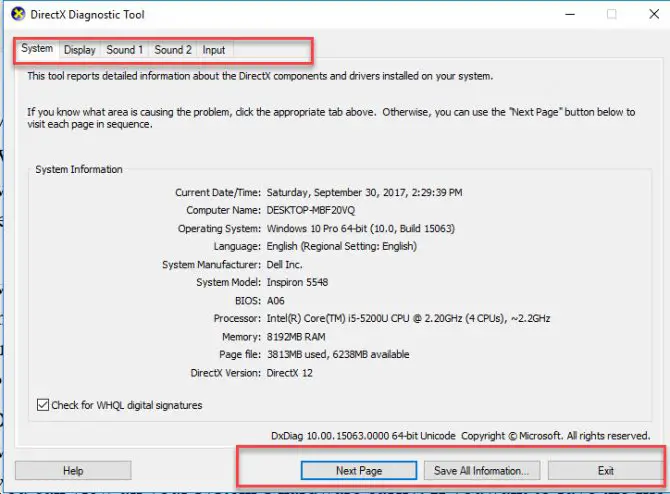The height and width of the screenshot is (494, 670).
Task: Click the Processor: label
Action: [237, 318]
